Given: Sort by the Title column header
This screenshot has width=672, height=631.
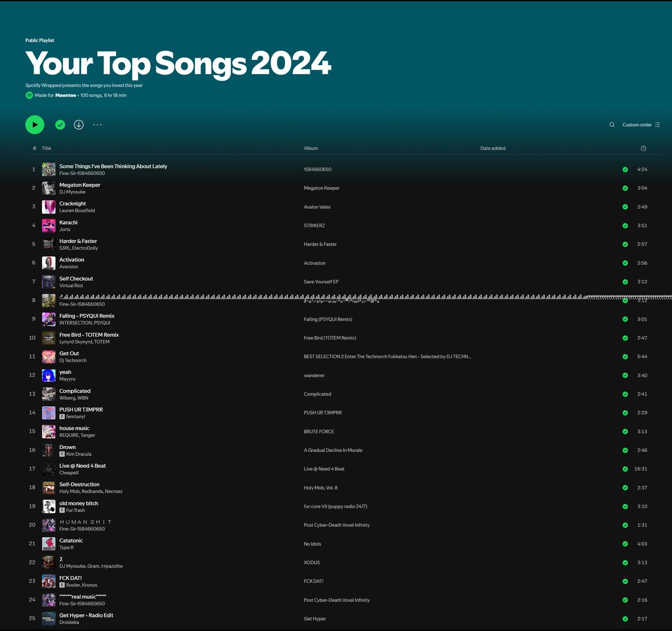Looking at the screenshot, I should click(x=46, y=148).
